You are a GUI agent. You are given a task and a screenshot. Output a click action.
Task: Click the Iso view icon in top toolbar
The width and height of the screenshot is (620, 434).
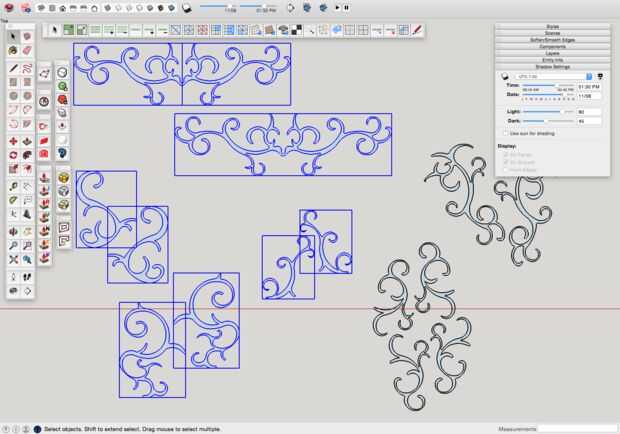point(41,8)
